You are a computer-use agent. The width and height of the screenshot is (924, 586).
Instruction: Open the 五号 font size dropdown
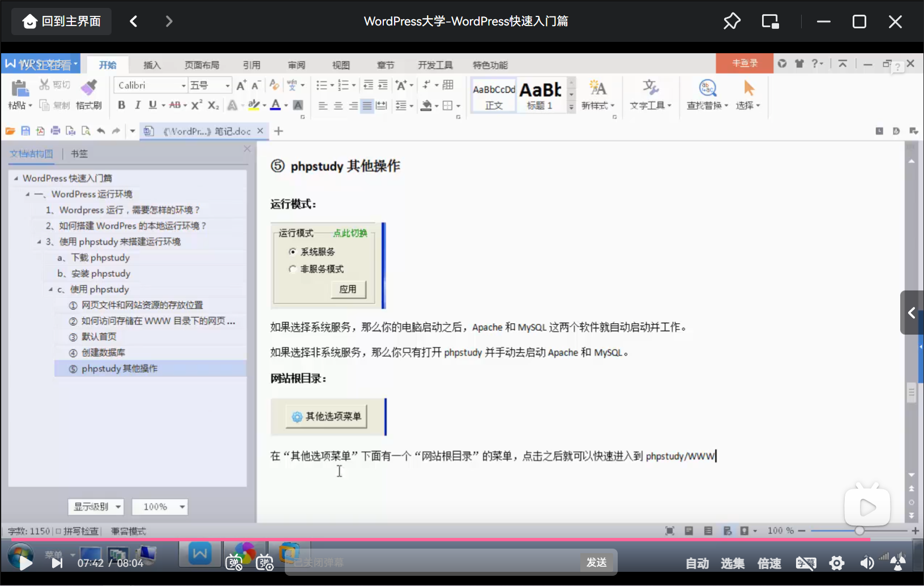click(x=228, y=85)
